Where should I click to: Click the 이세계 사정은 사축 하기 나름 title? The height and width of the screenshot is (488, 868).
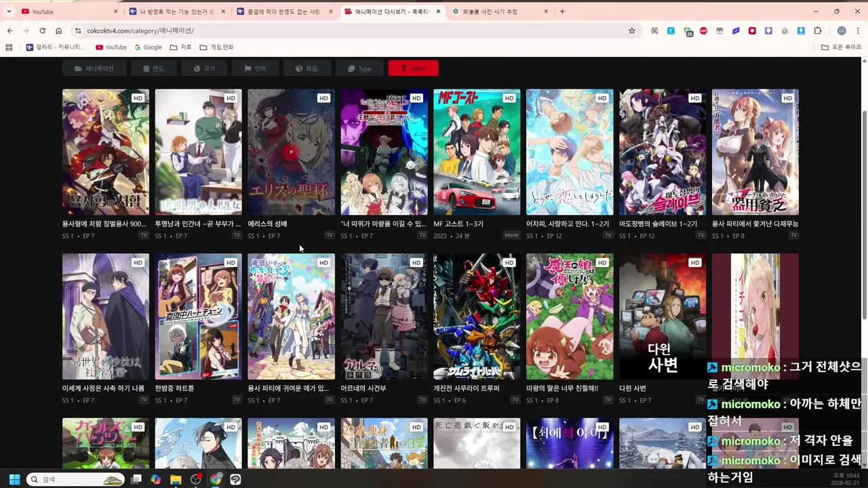(103, 388)
